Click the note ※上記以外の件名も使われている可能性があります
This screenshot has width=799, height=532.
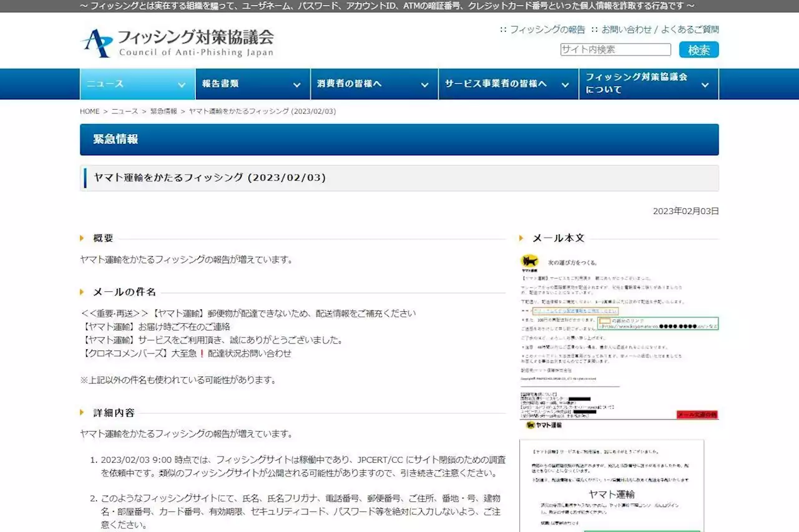pyautogui.click(x=178, y=380)
